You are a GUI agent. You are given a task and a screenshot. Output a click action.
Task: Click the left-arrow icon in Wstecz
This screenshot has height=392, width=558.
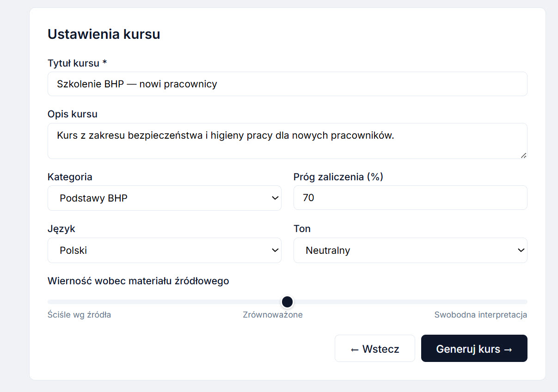click(x=354, y=349)
